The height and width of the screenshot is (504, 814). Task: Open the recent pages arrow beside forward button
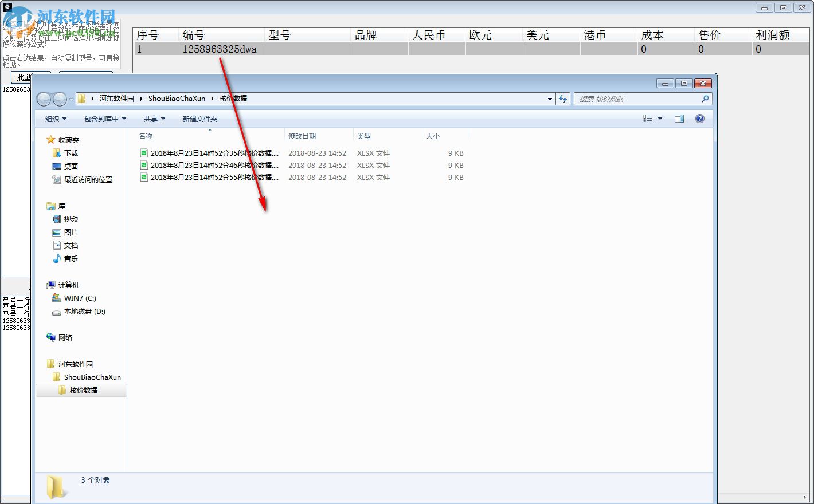[x=71, y=99]
